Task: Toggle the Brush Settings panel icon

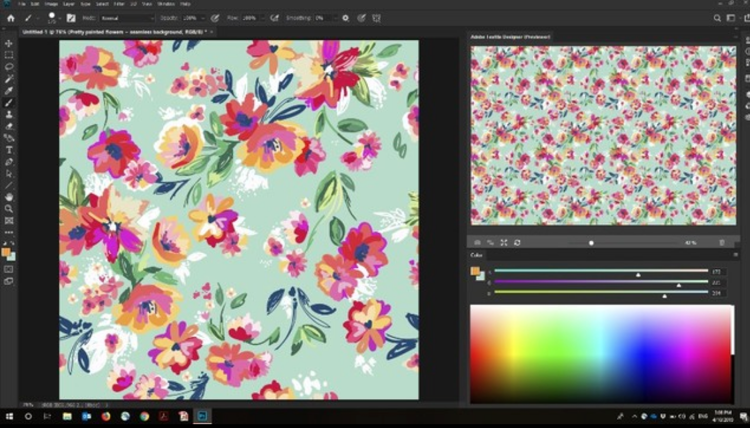Action: coord(71,18)
